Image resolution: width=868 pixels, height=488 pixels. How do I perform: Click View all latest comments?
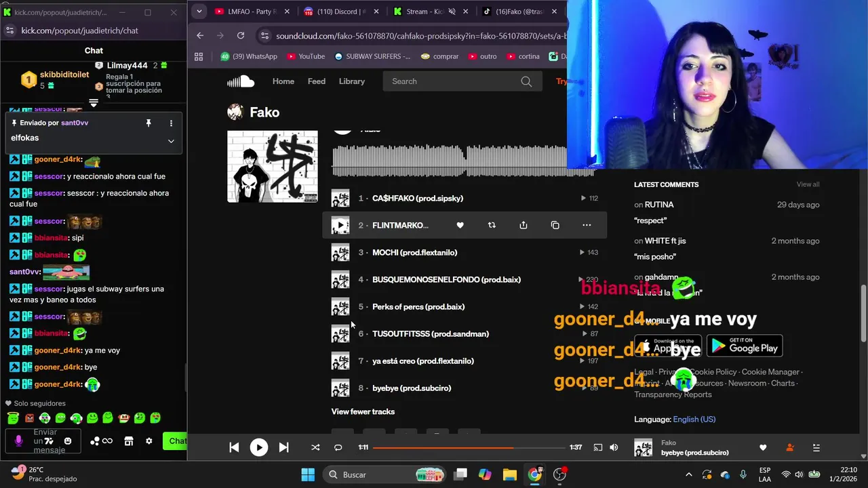[x=808, y=184]
